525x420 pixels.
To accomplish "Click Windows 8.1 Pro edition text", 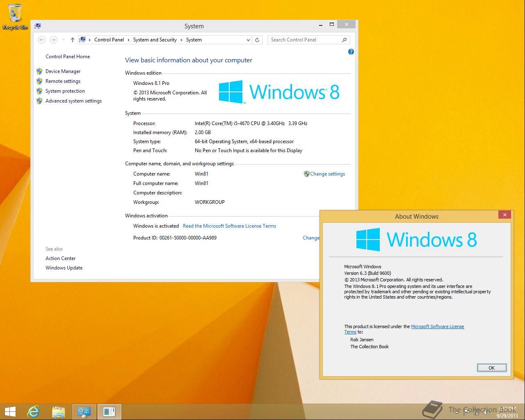I will pos(151,83).
